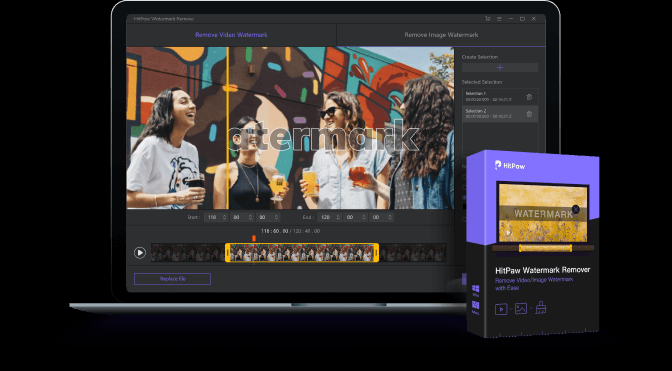Click the right yellow trim handle on the timeline

[x=376, y=253]
